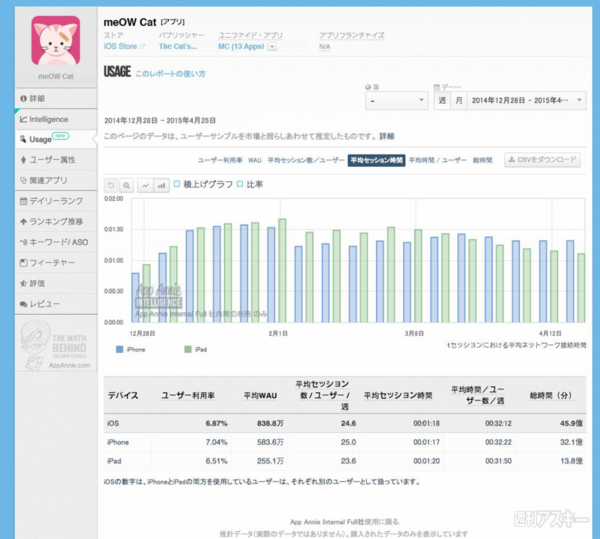Select the 週 granularity button
This screenshot has width=600, height=539.
(x=442, y=101)
